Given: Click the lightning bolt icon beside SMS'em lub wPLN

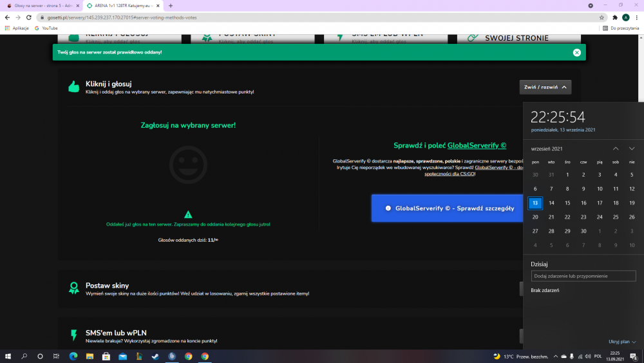Looking at the screenshot, I should (x=74, y=335).
